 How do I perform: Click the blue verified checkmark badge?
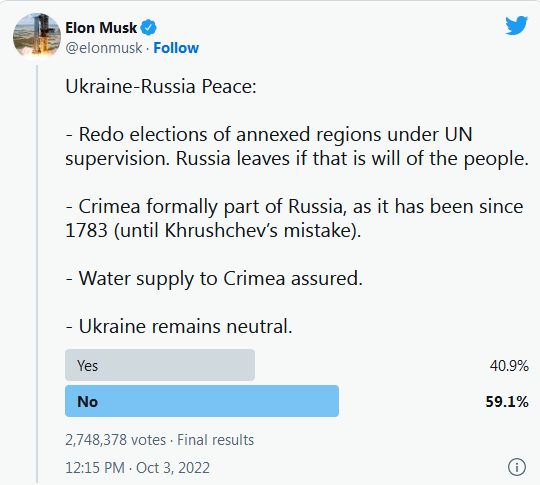(x=148, y=28)
